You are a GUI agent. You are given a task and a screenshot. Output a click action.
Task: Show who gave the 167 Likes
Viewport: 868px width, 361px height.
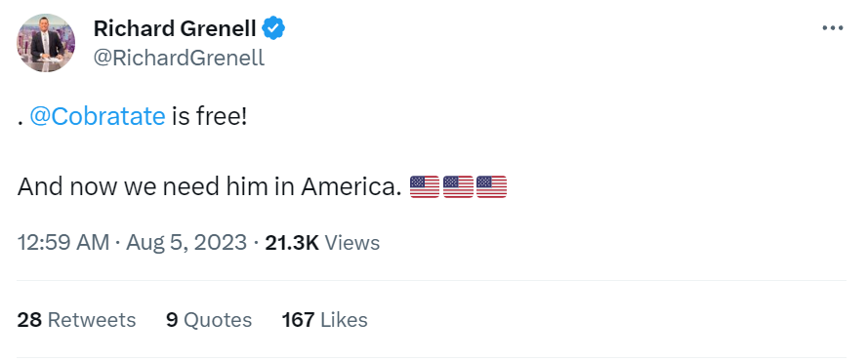[x=324, y=320]
